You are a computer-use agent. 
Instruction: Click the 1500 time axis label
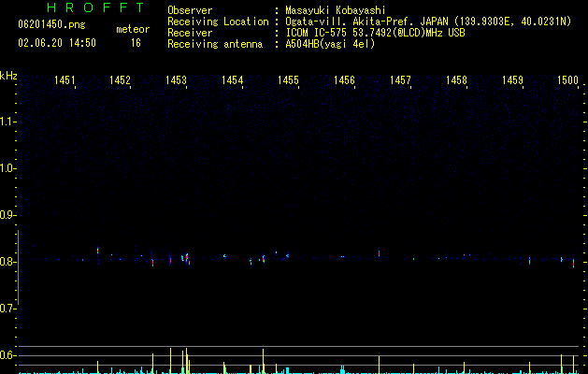point(567,80)
